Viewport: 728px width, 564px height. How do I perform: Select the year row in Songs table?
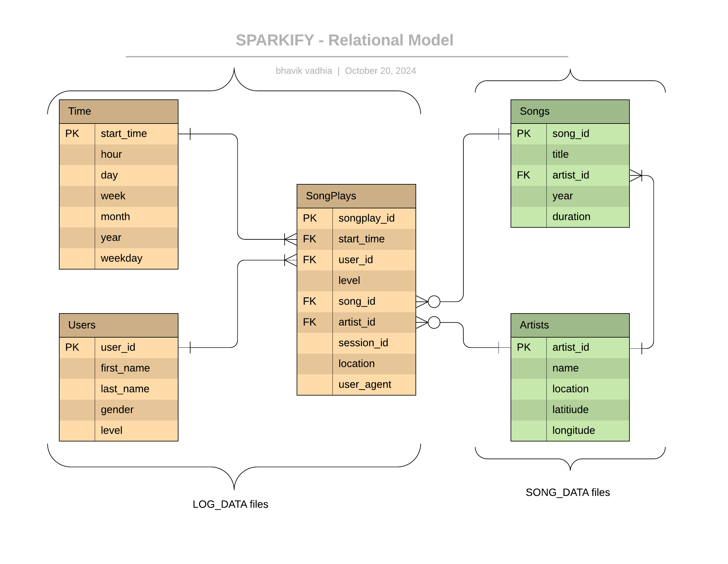click(570, 196)
